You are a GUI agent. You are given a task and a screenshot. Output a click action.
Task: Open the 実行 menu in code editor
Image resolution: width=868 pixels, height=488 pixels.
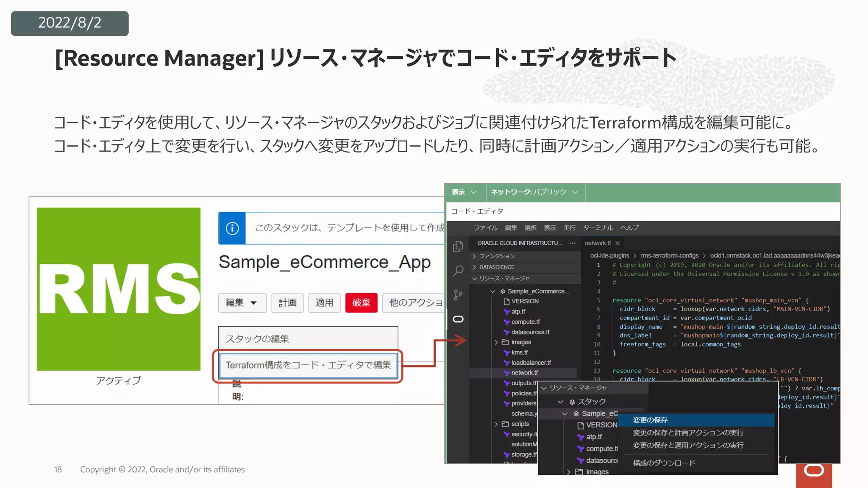(569, 228)
